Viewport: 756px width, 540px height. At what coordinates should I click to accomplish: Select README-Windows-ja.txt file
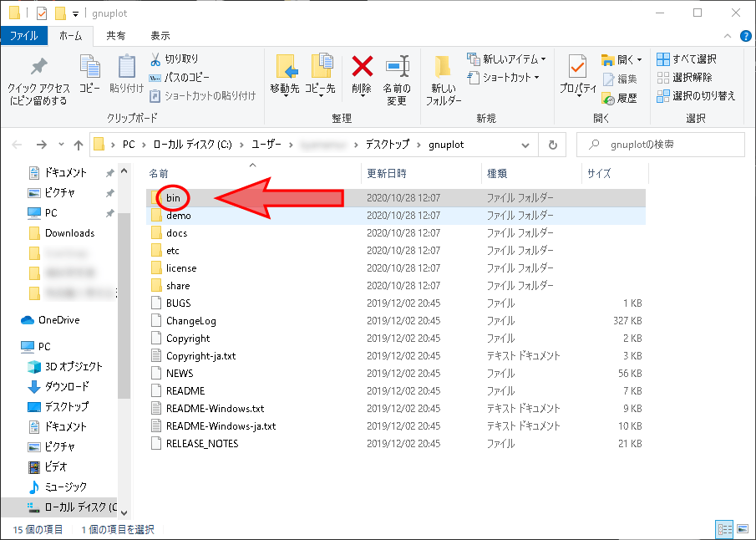coord(395,426)
